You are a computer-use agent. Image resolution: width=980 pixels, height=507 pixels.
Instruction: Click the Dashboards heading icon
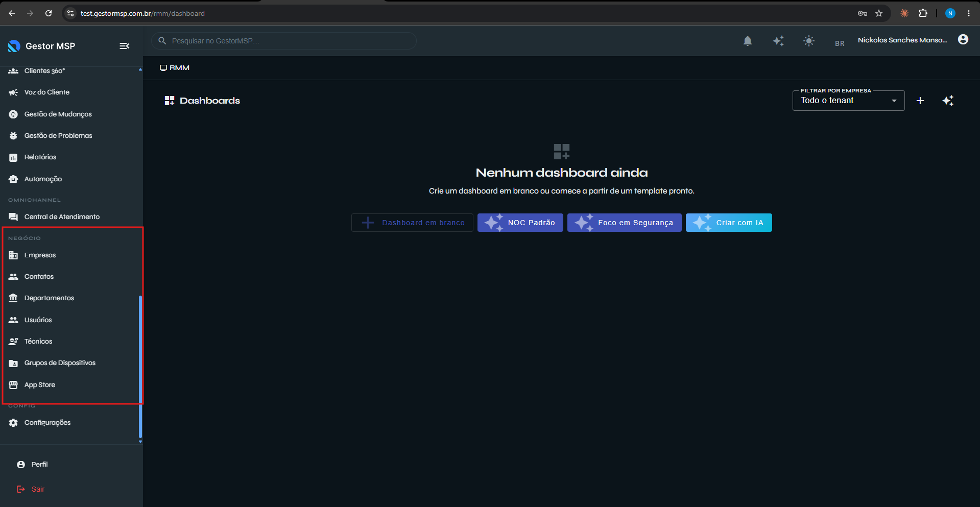pos(170,101)
